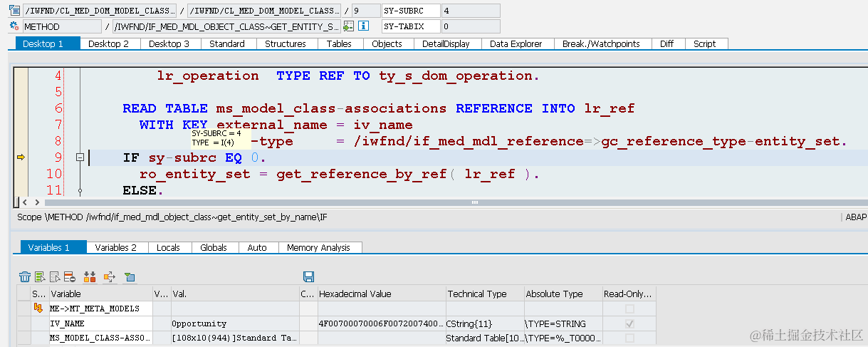The width and height of the screenshot is (868, 347).
Task: Tick the read-only checkbox of ME->MT_META_MODELS row
Action: 629,309
